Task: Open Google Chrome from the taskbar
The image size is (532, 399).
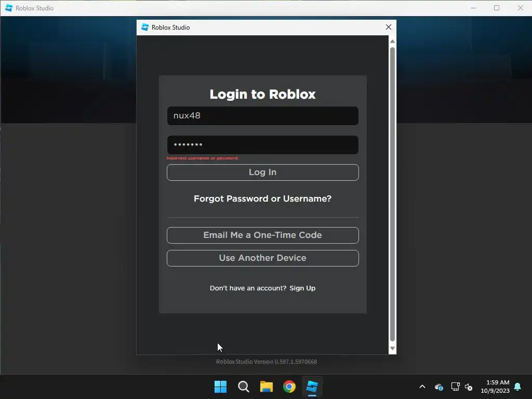Action: click(289, 387)
